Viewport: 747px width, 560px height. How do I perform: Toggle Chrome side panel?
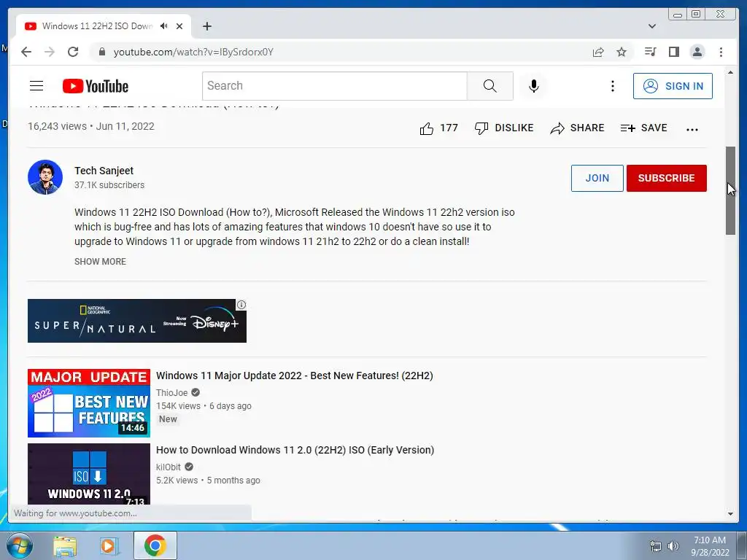673,52
